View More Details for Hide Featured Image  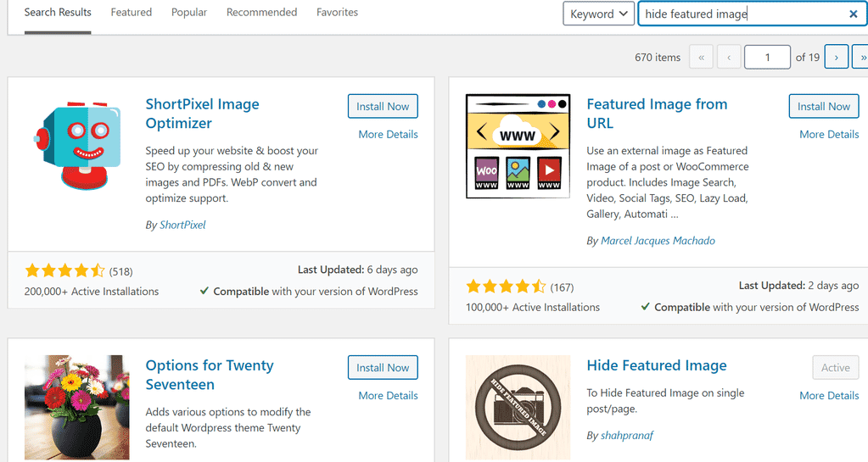pyautogui.click(x=829, y=396)
